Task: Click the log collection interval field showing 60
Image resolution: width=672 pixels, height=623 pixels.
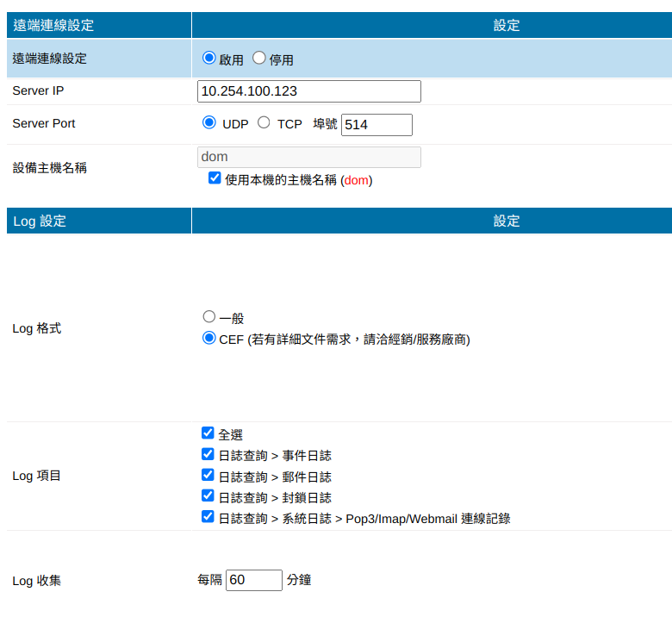Action: [x=253, y=580]
